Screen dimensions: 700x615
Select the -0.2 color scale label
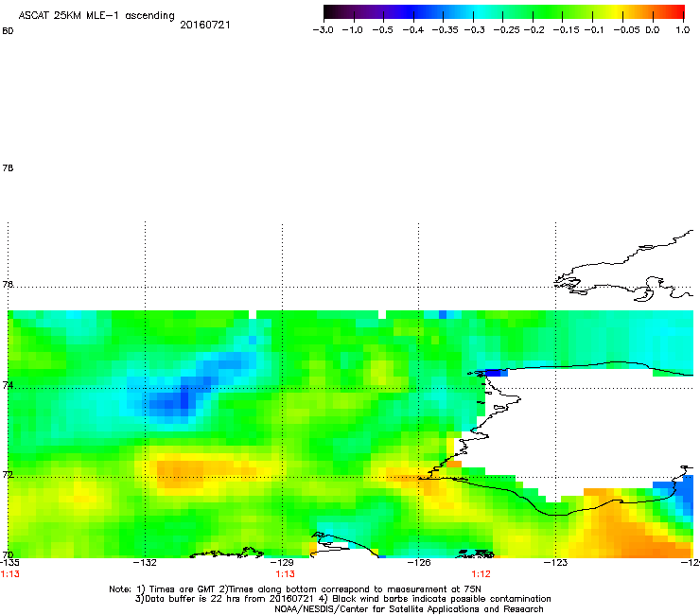click(534, 30)
